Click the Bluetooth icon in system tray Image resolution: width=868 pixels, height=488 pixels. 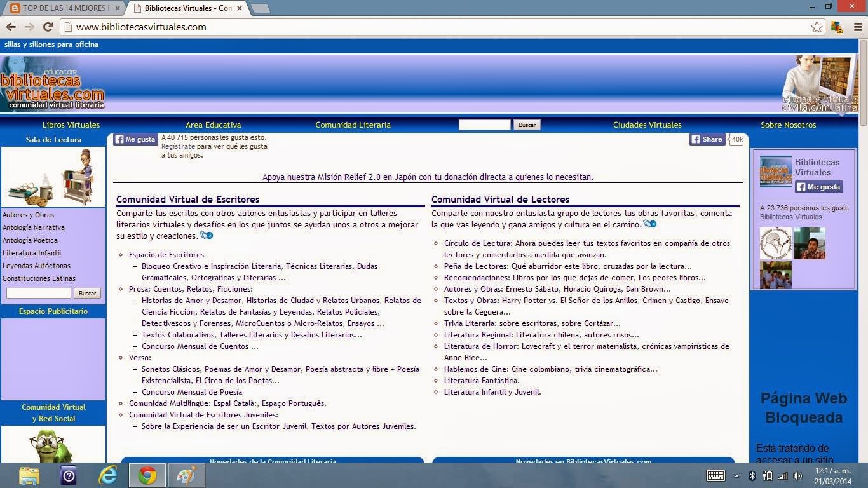[x=752, y=475]
